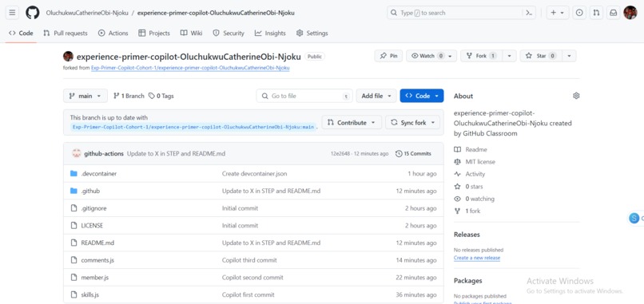Click the repository settings gear in About
The image size is (644, 304).
click(x=576, y=96)
